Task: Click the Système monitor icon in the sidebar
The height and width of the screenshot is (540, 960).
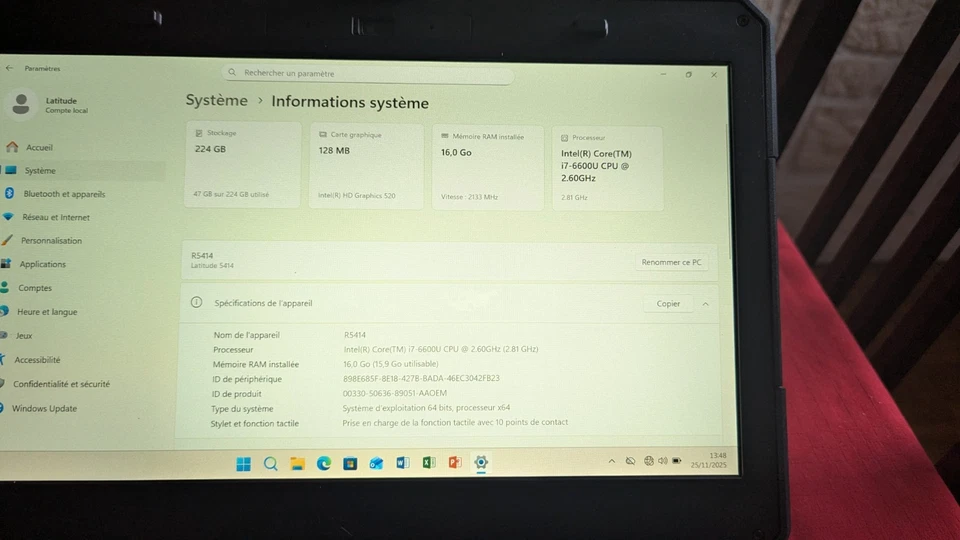Action: 11,170
